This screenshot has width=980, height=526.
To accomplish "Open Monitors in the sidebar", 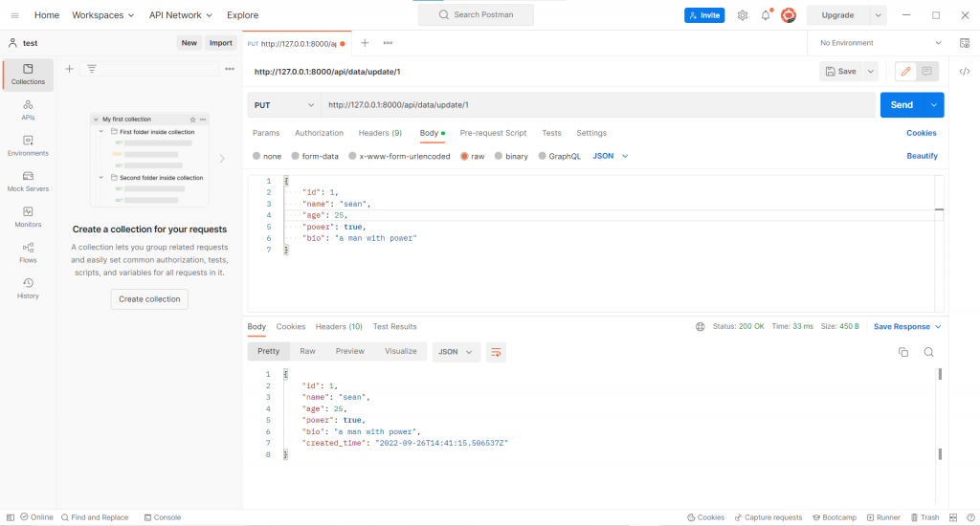I will pos(28,217).
